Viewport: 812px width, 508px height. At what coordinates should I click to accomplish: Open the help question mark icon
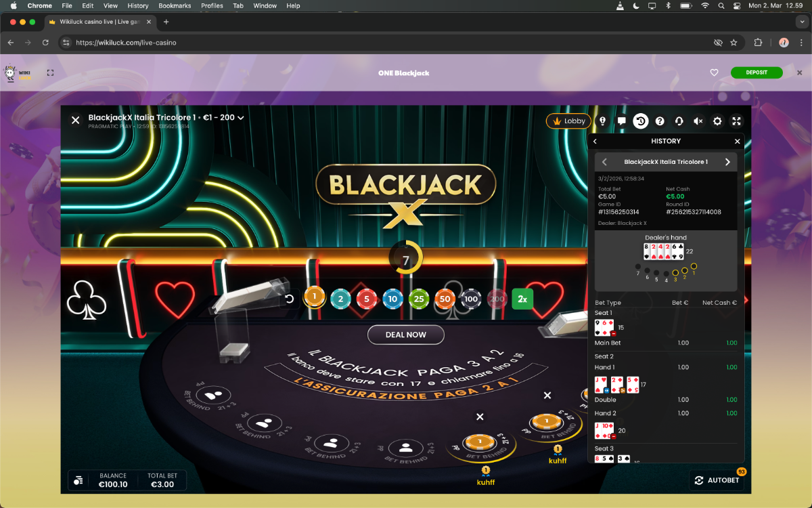coord(660,121)
